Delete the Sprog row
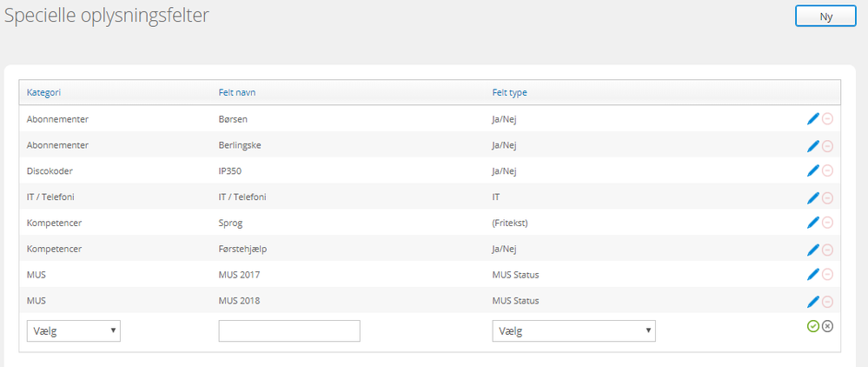Image resolution: width=868 pixels, height=367 pixels. click(827, 223)
